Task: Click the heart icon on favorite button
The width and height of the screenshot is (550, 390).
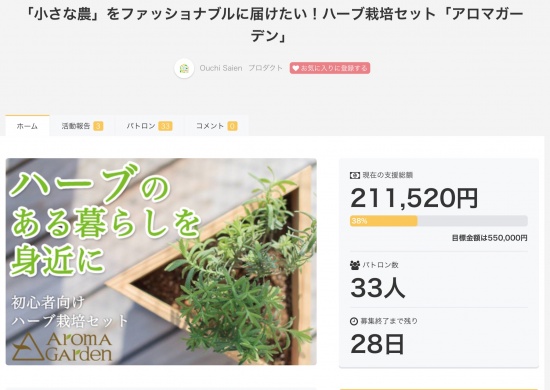Action: pos(296,68)
